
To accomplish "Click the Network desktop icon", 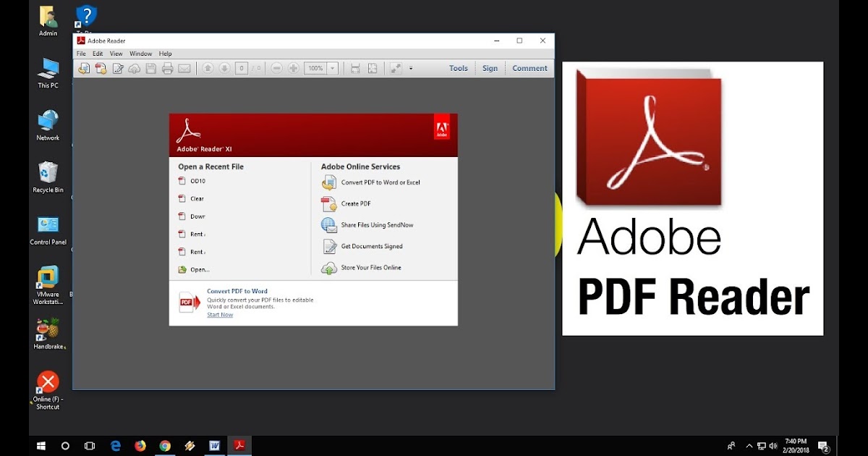I will pyautogui.click(x=48, y=126).
